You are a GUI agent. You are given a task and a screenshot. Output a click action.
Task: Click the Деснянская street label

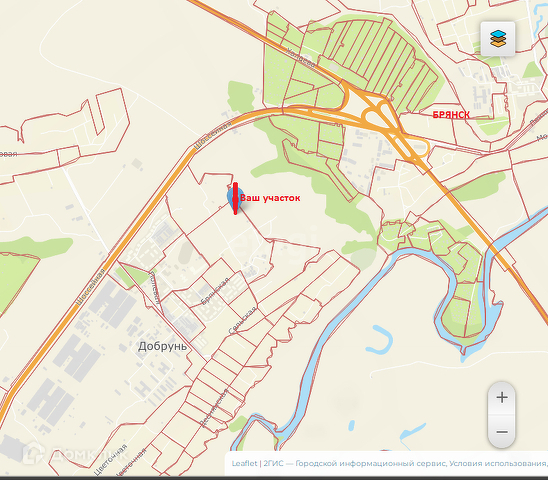coord(214,408)
